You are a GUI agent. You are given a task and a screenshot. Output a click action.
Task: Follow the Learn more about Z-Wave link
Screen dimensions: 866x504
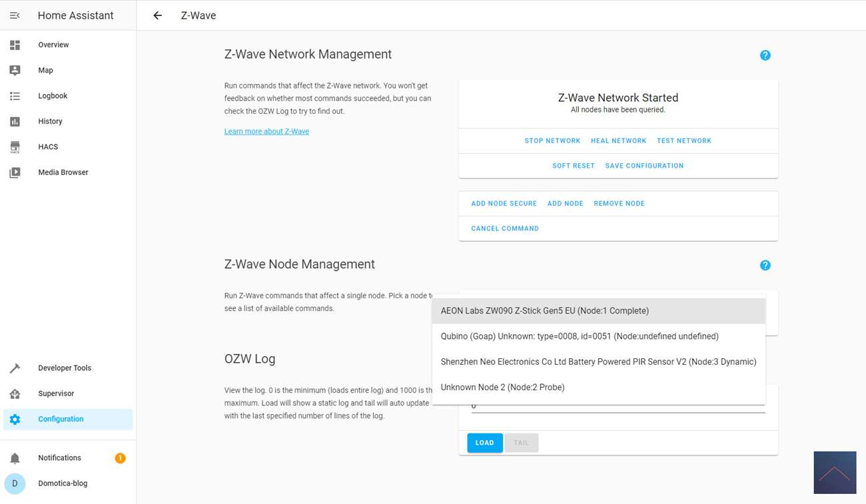pyautogui.click(x=266, y=131)
